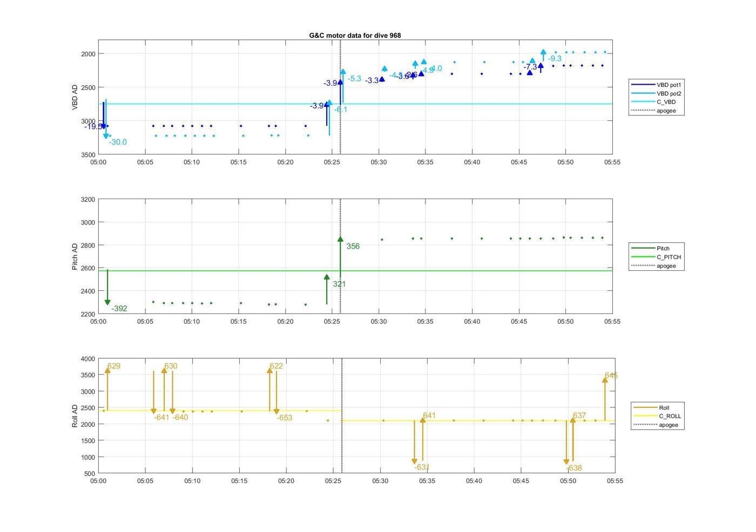
Task: Select the VBD pot2 legend entry
Action: click(x=670, y=93)
